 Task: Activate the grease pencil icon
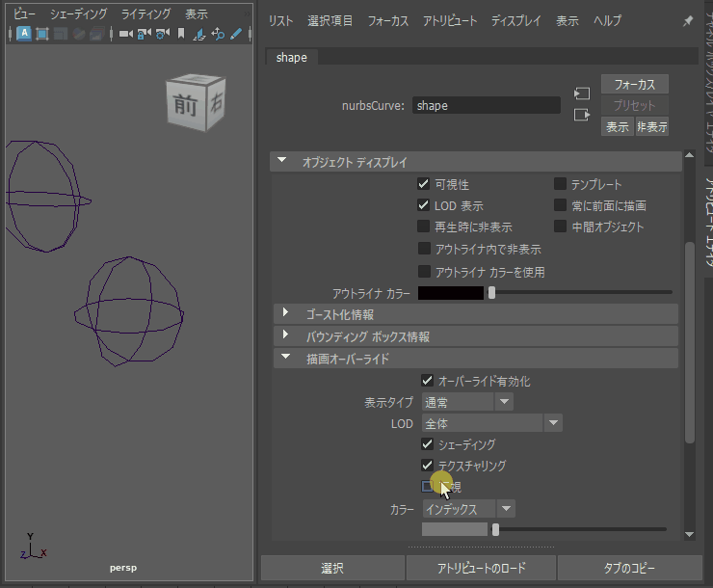235,35
